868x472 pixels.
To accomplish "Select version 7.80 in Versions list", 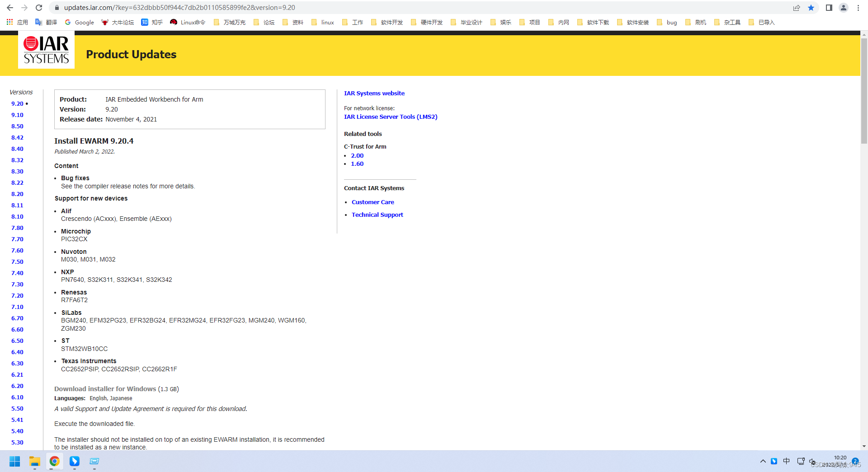I will (x=17, y=228).
